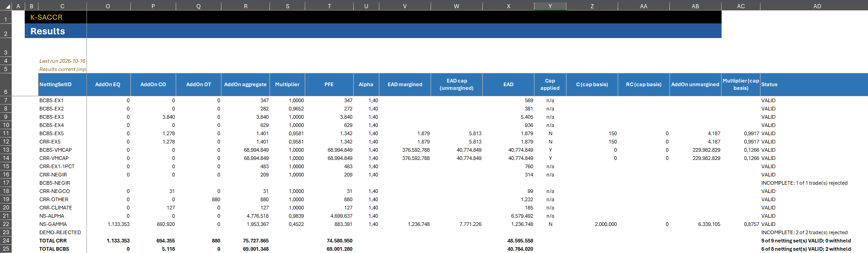The height and width of the screenshot is (253, 868).
Task: Select the DEMO-REJECTED cell
Action: coord(62,232)
